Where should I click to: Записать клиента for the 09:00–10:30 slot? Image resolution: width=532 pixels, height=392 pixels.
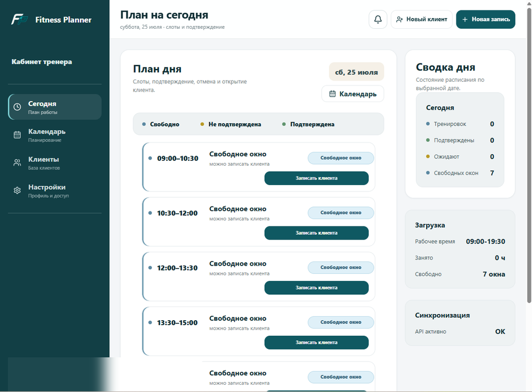coord(316,178)
